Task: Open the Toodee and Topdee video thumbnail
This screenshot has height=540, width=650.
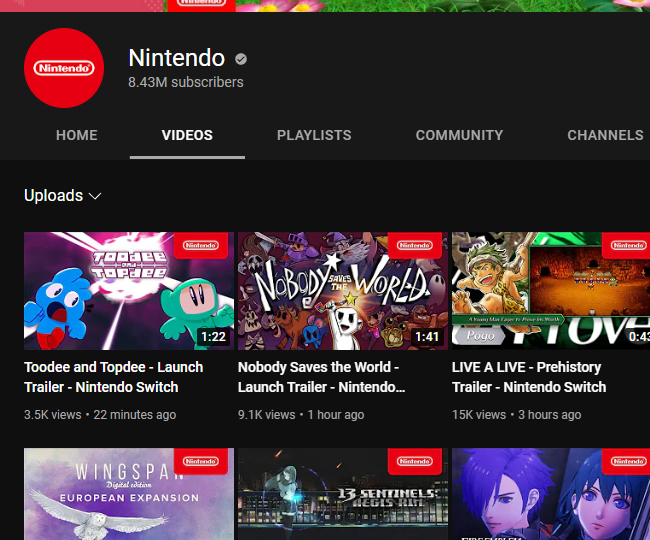Action: (x=129, y=291)
